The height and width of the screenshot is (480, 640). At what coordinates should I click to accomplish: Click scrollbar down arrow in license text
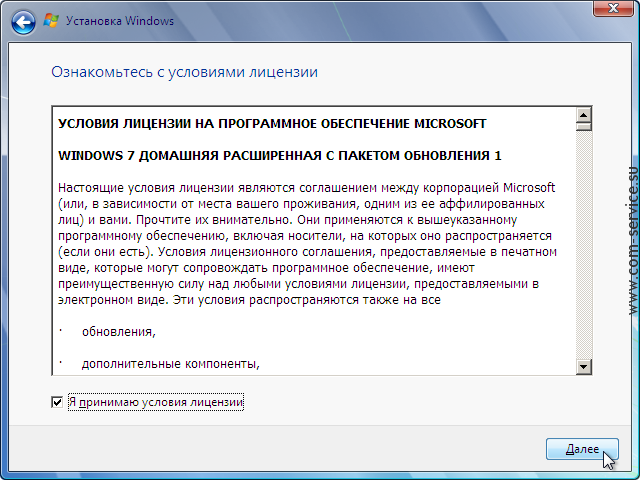(584, 367)
